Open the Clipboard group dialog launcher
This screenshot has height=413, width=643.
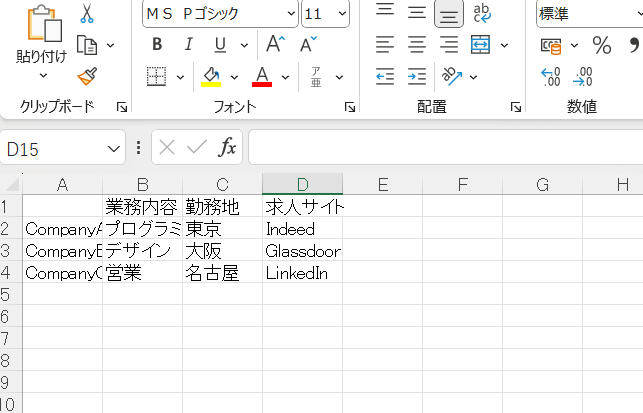[x=122, y=107]
